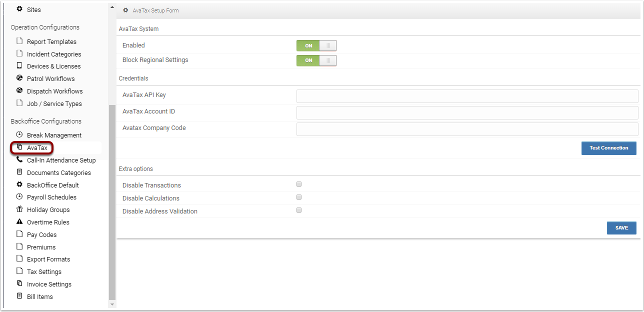Enable the Disable Calculations option
This screenshot has height=312, width=644.
(x=299, y=197)
